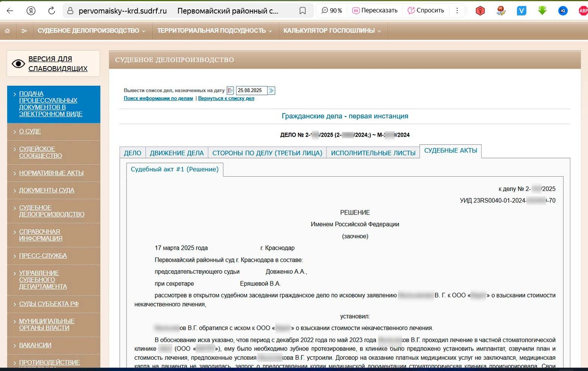The height and width of the screenshot is (371, 588).
Task: Click the Спросить button
Action: [426, 10]
